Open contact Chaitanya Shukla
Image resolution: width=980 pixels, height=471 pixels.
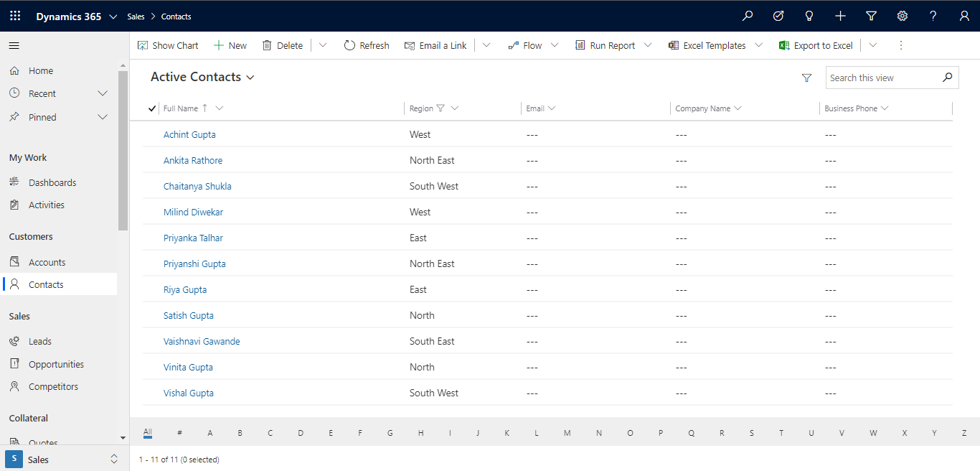(x=197, y=186)
